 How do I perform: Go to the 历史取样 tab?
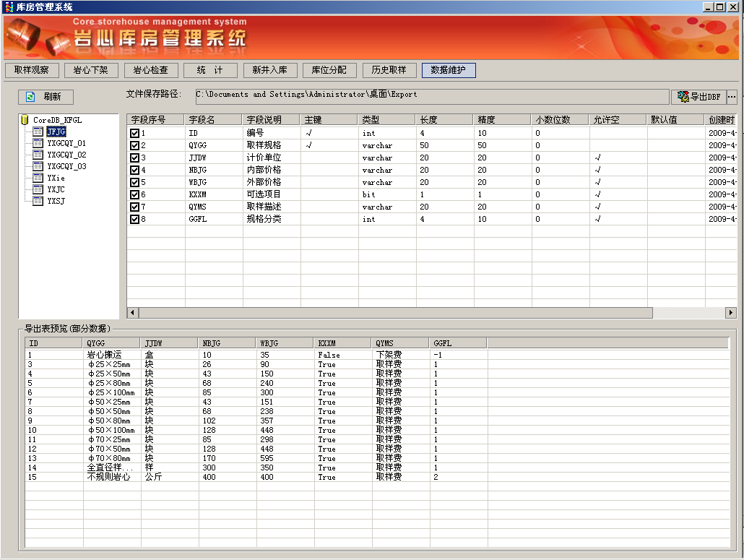[x=389, y=70]
